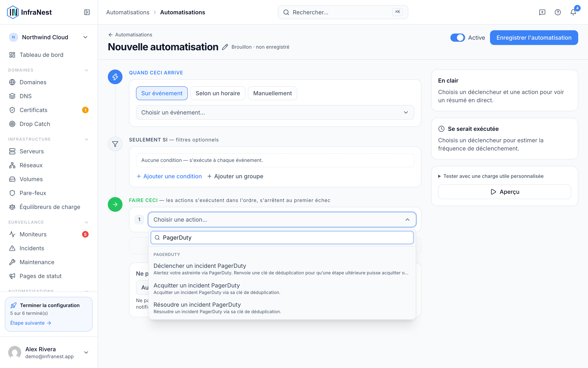Go to Incidents in the sidebar
This screenshot has height=368, width=588.
pyautogui.click(x=49, y=248)
